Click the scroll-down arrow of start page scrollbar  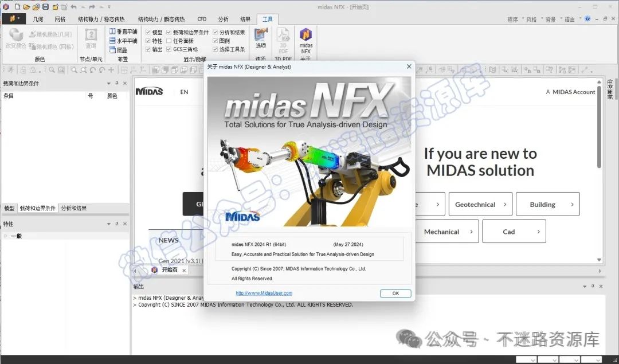click(x=599, y=260)
